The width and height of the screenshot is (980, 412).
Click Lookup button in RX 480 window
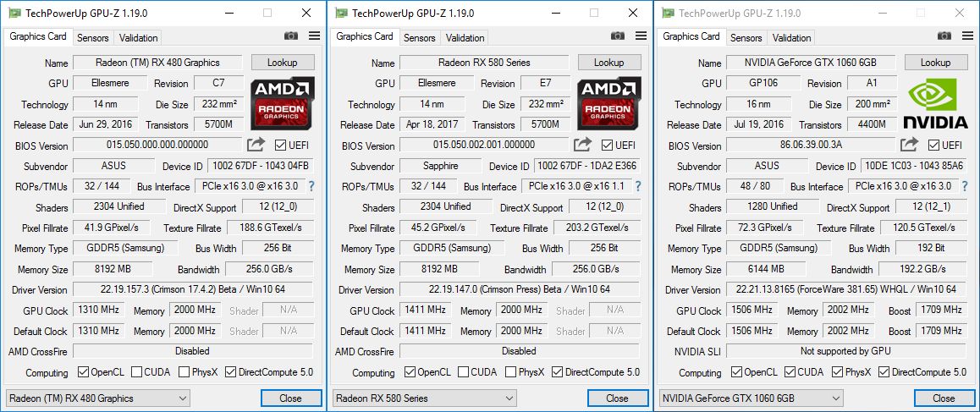[x=283, y=62]
